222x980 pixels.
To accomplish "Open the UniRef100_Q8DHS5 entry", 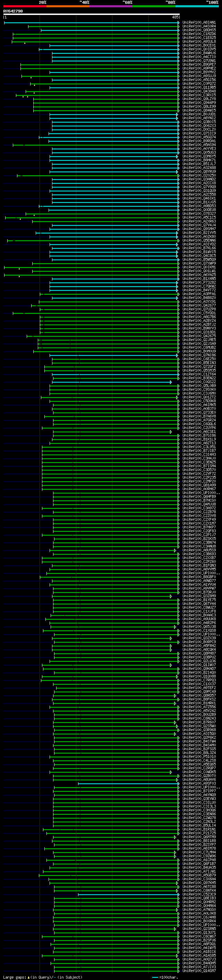I will click(x=199, y=31).
